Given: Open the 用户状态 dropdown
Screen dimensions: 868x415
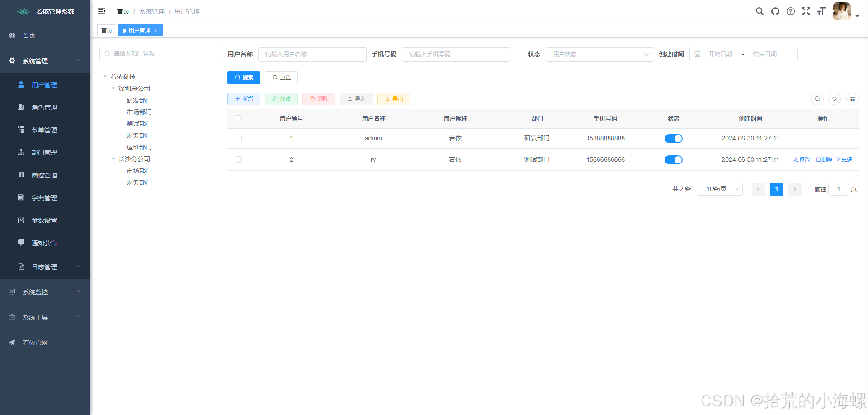Looking at the screenshot, I should [599, 54].
